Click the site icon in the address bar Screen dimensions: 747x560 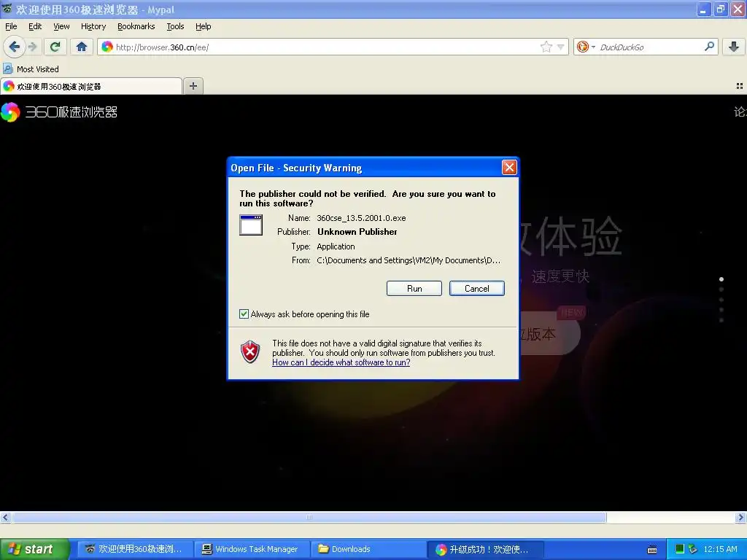[x=107, y=47]
